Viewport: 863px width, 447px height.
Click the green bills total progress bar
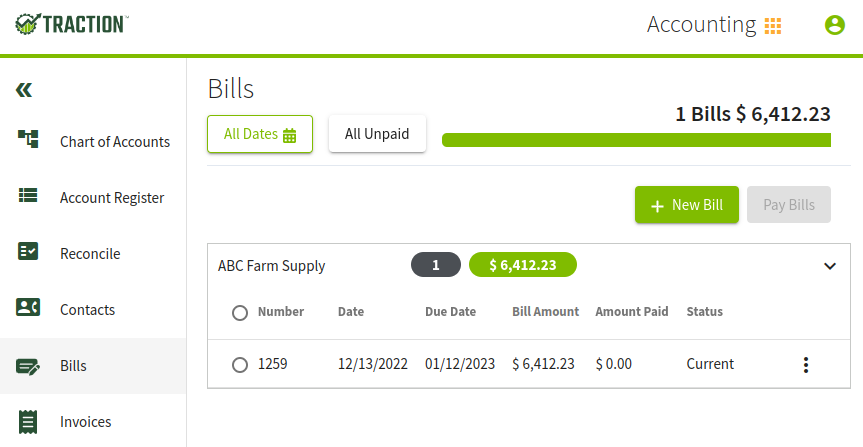coord(636,140)
